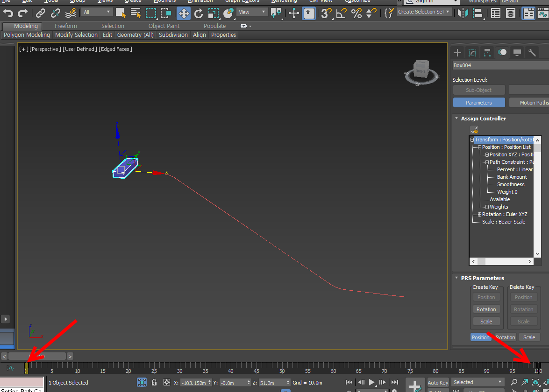Open Hierarchy command panel tab
549x392 pixels.
487,53
